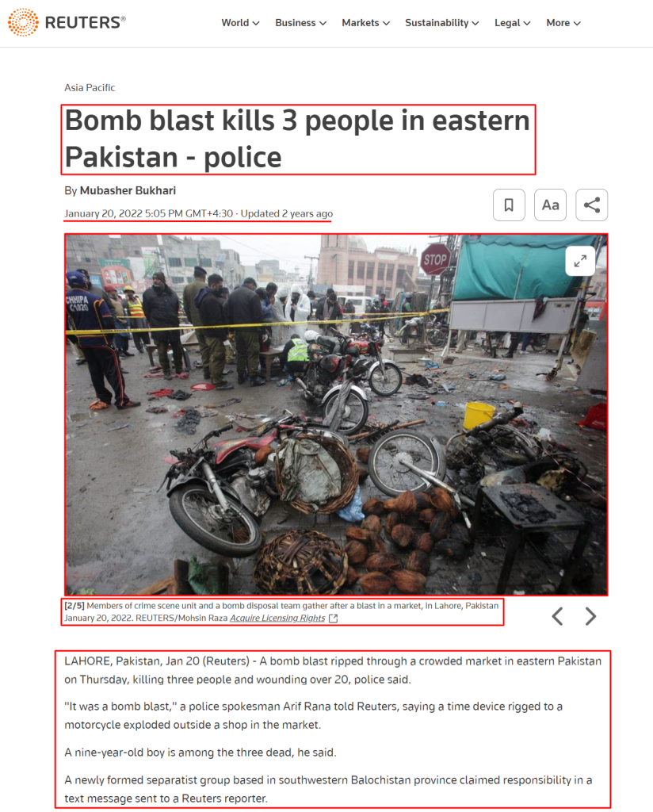Click the article headline about Pakistan blast
The width and height of the screenshot is (653, 812).
pos(297,139)
